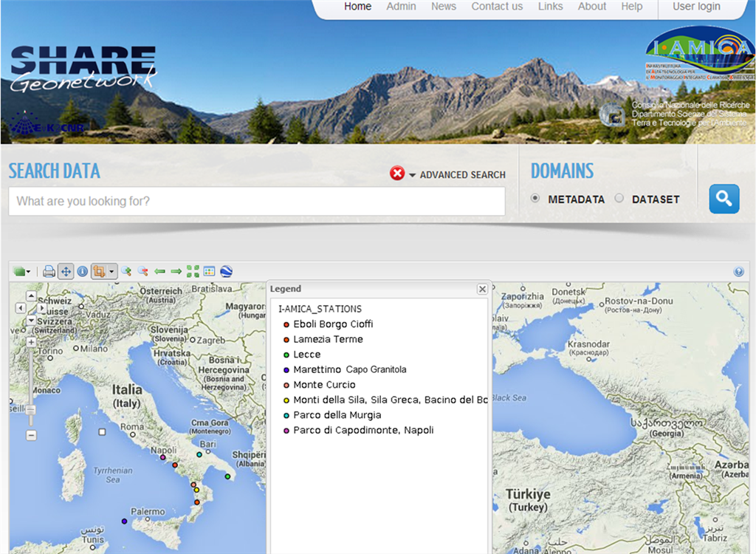Focus the 'What are you looking for?' field
This screenshot has width=756, height=554.
(256, 201)
